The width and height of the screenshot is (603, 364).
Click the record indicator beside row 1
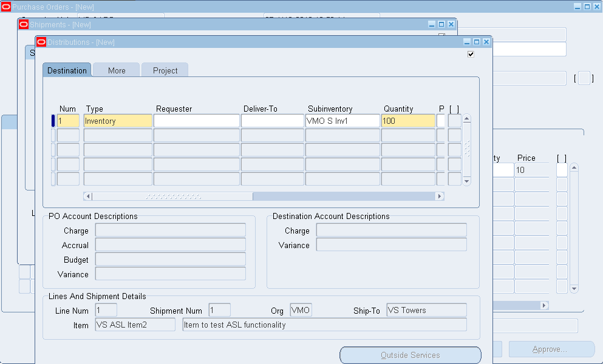pyautogui.click(x=52, y=120)
